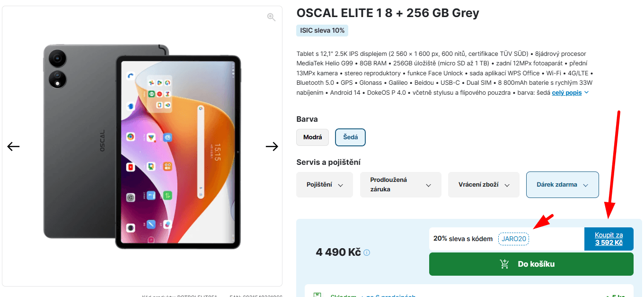The height and width of the screenshot is (297, 644).
Task: Click the image zoom magnifier icon
Action: pyautogui.click(x=271, y=17)
